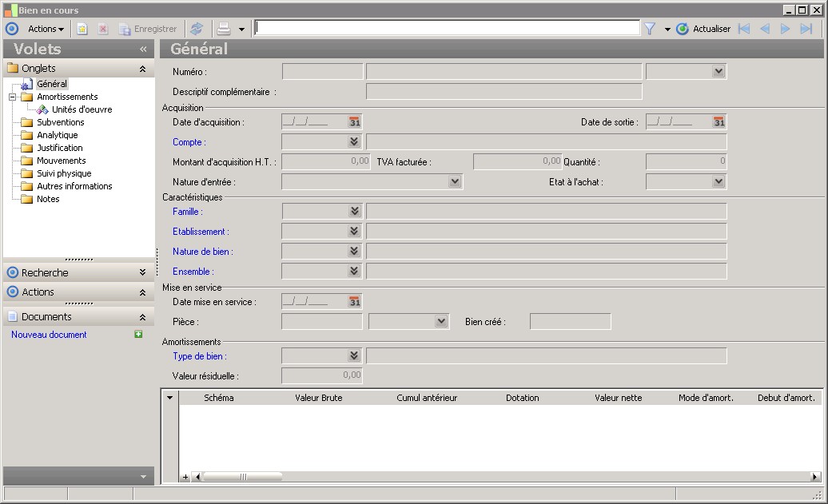Viewport: 828px width, 504px height.
Task: Open the Nature d'entrée dropdown
Action: pos(455,182)
